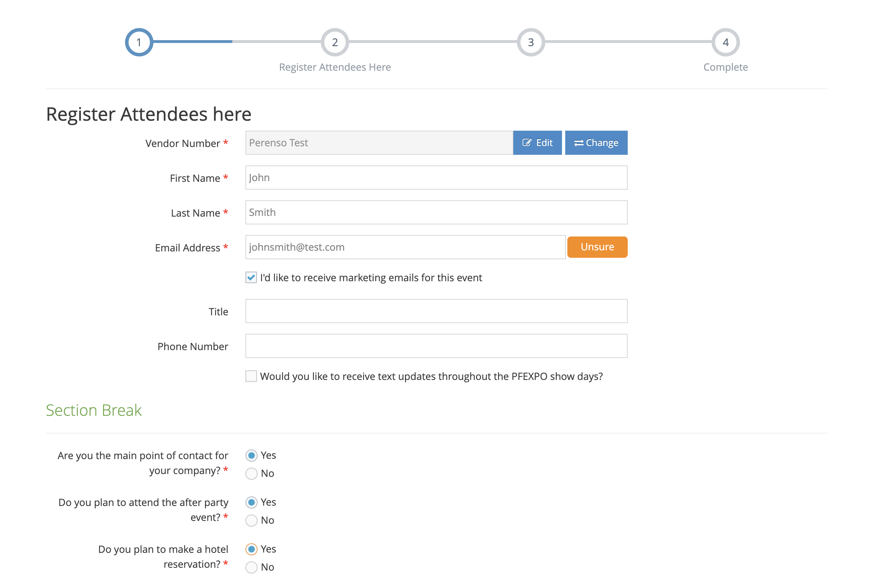Viewport: 886px width, 588px height.
Task: Click inside the Phone Number field
Action: click(x=436, y=346)
